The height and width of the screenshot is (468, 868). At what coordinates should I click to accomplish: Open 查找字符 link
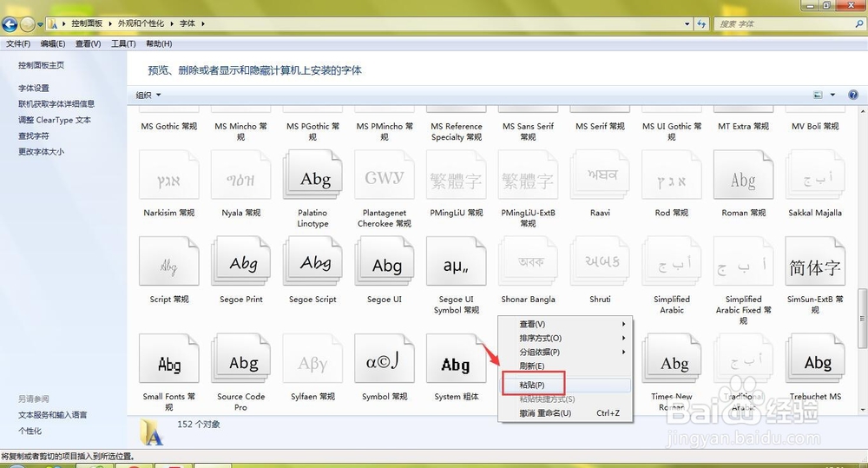[33, 135]
